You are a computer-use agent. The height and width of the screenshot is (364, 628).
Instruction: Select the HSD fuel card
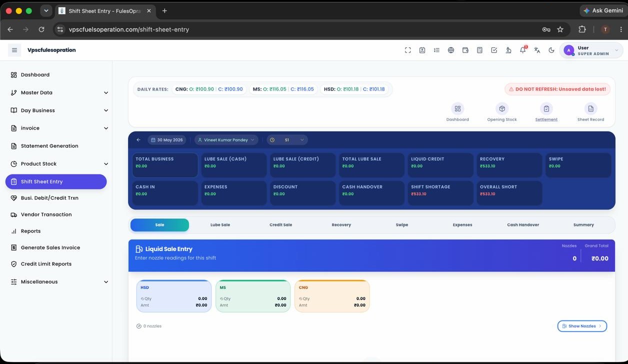pyautogui.click(x=174, y=296)
